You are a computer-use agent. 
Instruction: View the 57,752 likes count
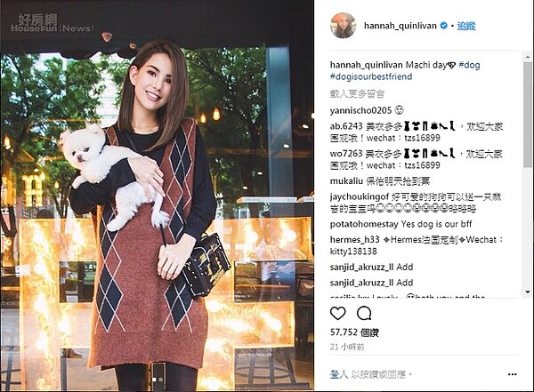[354, 332]
